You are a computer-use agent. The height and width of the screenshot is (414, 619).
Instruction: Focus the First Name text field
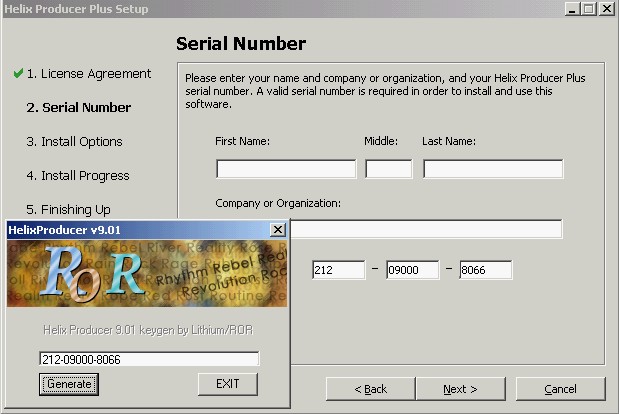pos(286,169)
